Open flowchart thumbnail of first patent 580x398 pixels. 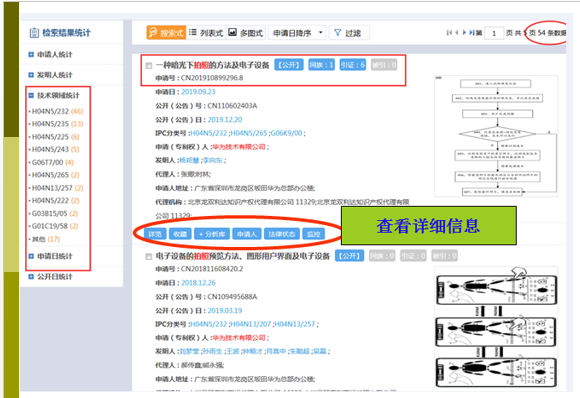click(x=496, y=136)
